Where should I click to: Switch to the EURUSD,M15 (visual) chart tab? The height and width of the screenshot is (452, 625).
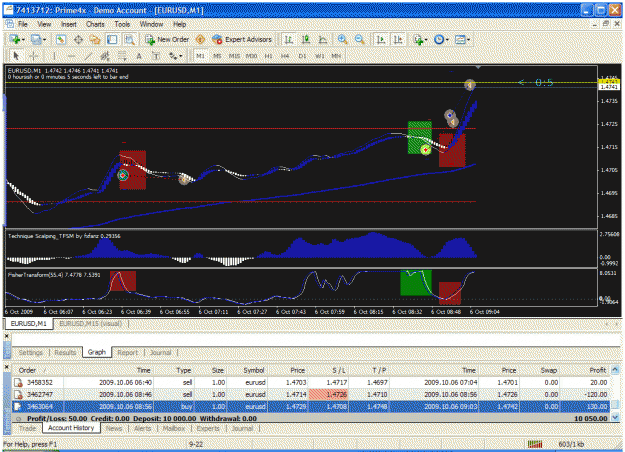click(x=90, y=324)
